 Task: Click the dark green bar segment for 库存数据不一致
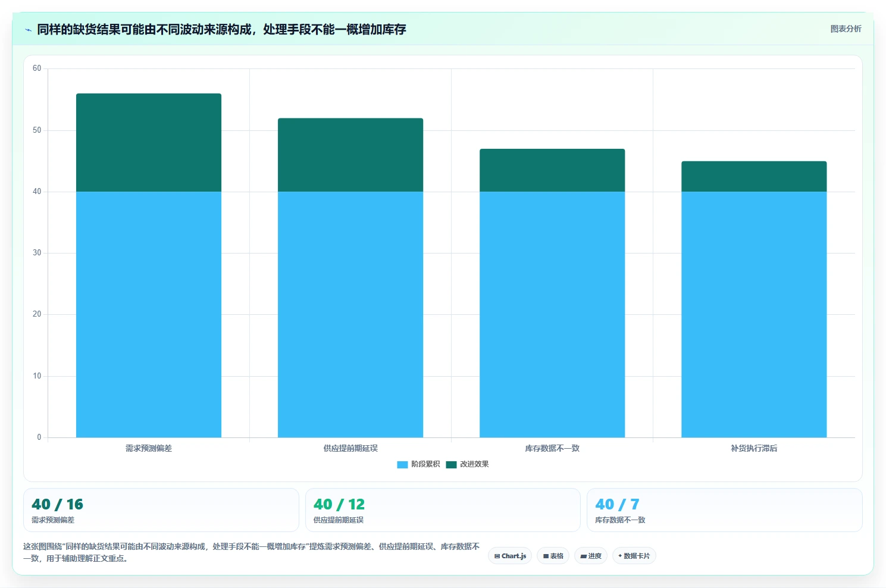coord(552,170)
